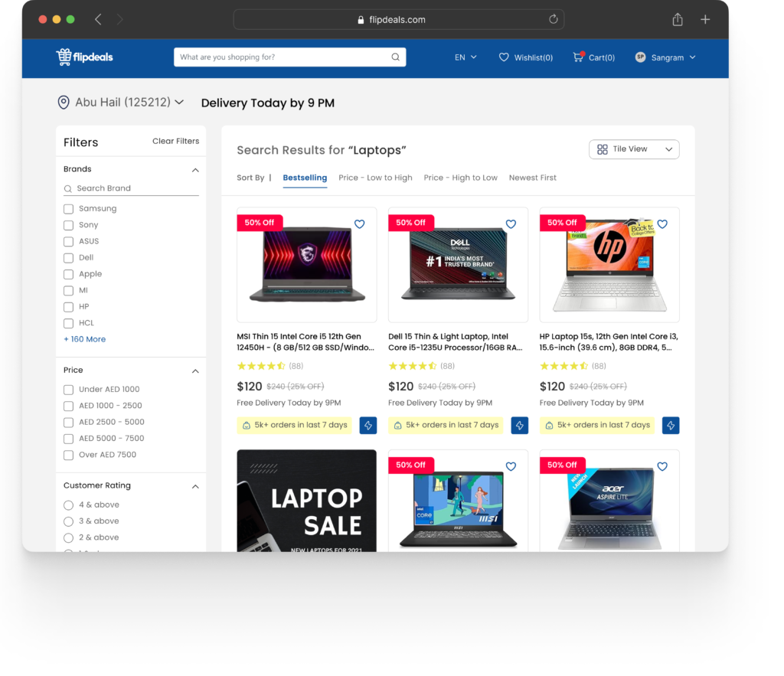The width and height of the screenshot is (784, 676).
Task: Open a new tab with plus icon
Action: pyautogui.click(x=705, y=19)
